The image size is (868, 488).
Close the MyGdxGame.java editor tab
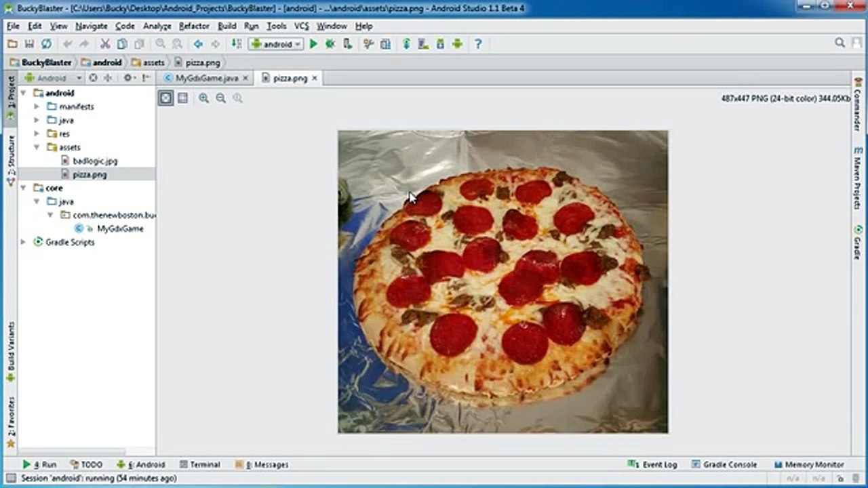pyautogui.click(x=245, y=78)
